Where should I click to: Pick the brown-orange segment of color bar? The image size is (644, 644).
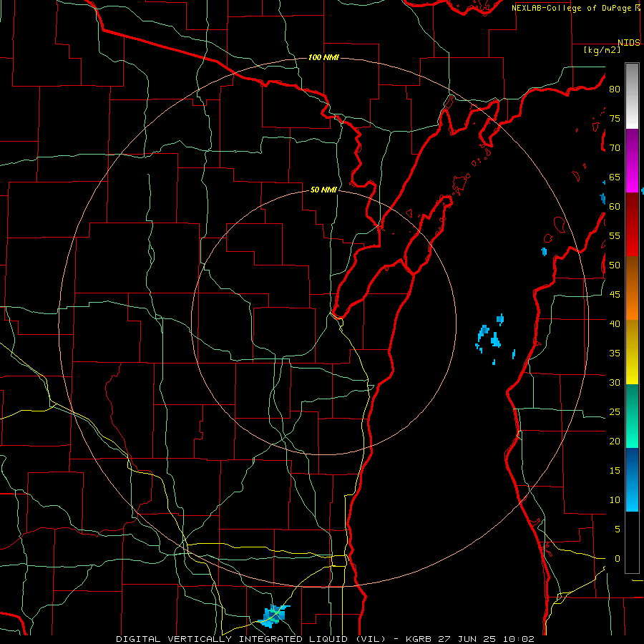(x=632, y=288)
